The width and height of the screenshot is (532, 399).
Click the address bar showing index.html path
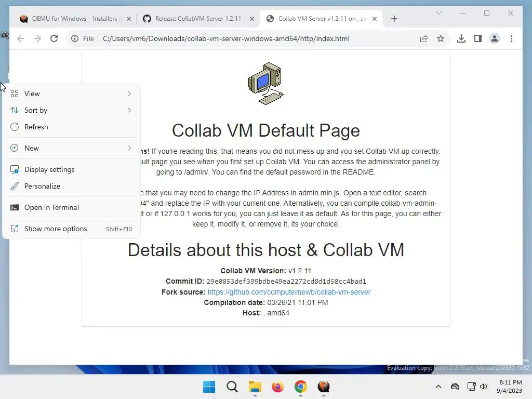click(226, 38)
